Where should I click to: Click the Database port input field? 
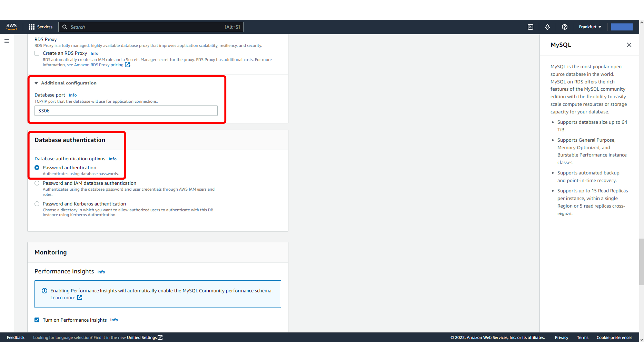point(126,111)
